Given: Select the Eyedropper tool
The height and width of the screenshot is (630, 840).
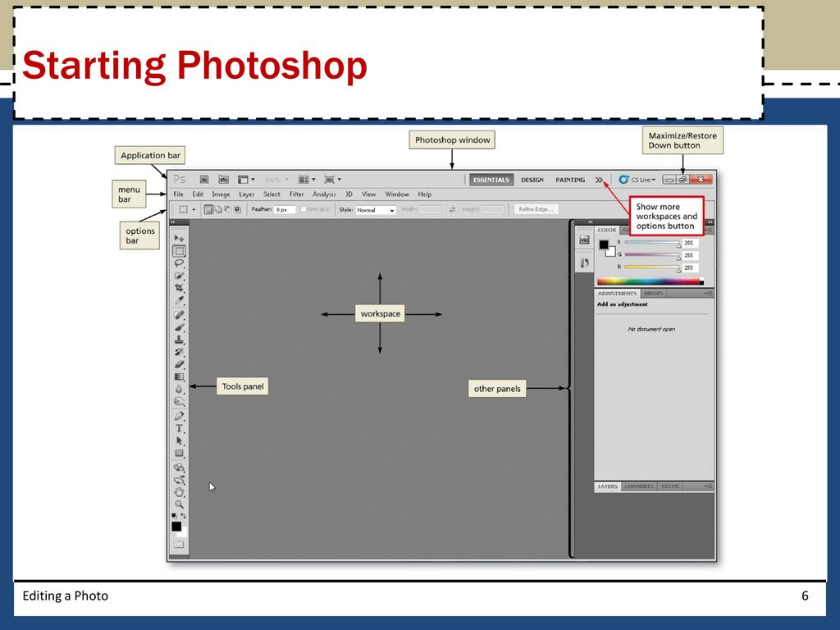Looking at the screenshot, I should point(179,300).
